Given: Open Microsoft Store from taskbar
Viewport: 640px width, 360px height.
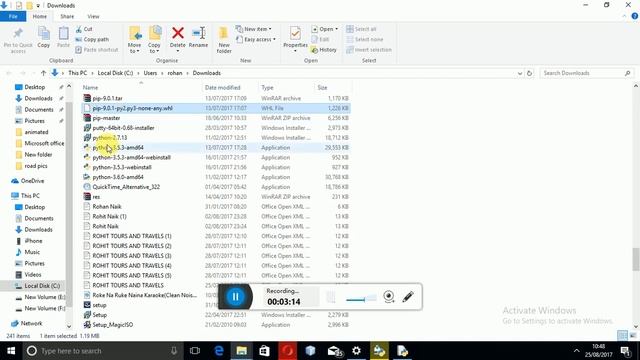Looking at the screenshot, I should (x=264, y=351).
